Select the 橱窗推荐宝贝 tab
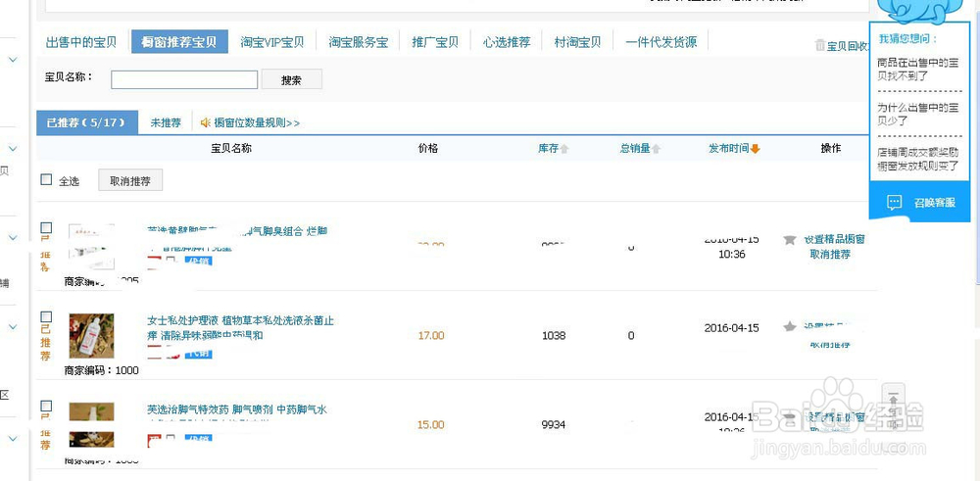 (x=179, y=42)
